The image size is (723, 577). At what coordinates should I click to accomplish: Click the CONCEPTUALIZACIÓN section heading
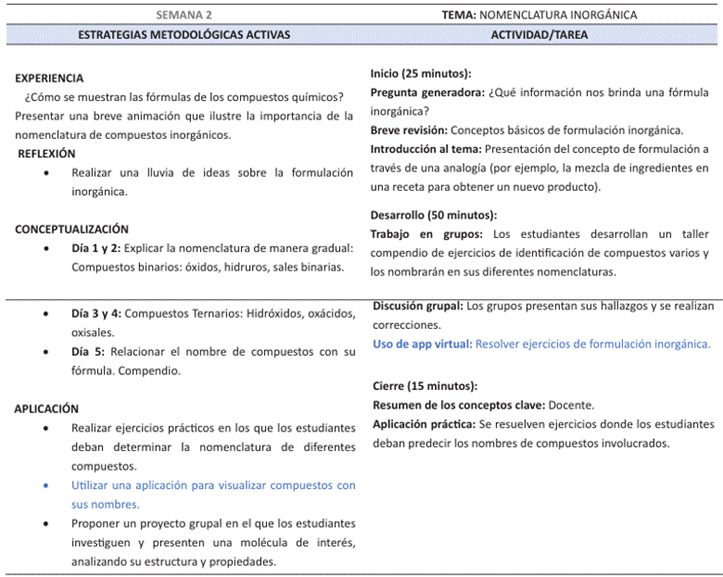(72, 229)
